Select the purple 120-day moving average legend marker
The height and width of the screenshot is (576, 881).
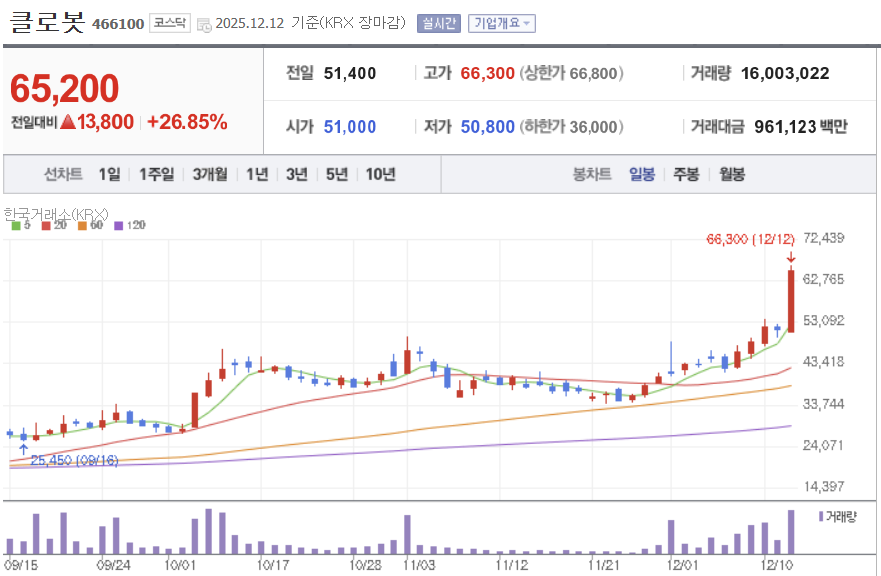point(118,225)
